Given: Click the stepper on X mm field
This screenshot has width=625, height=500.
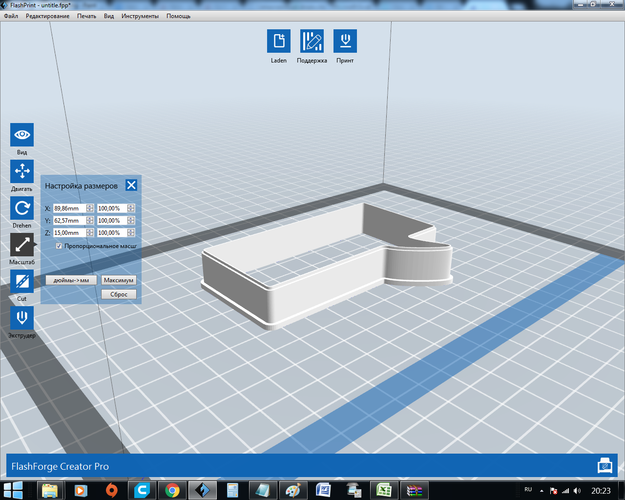Looking at the screenshot, I should point(90,209).
